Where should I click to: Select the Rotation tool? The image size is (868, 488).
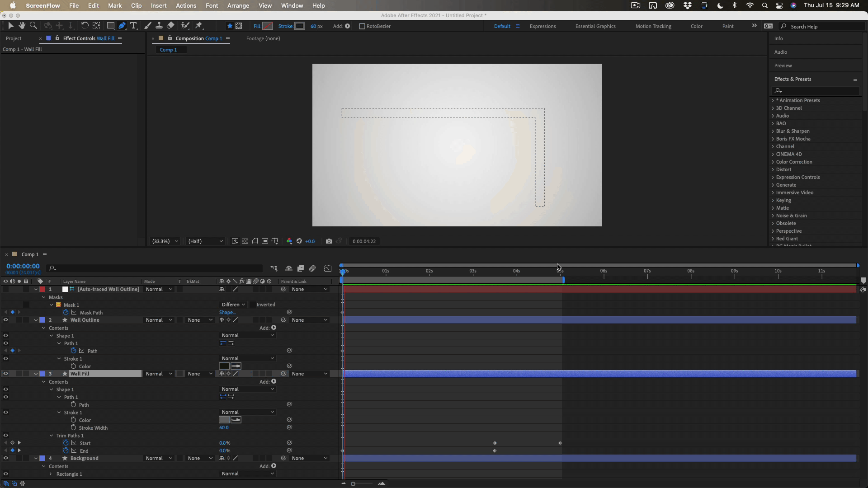point(85,26)
